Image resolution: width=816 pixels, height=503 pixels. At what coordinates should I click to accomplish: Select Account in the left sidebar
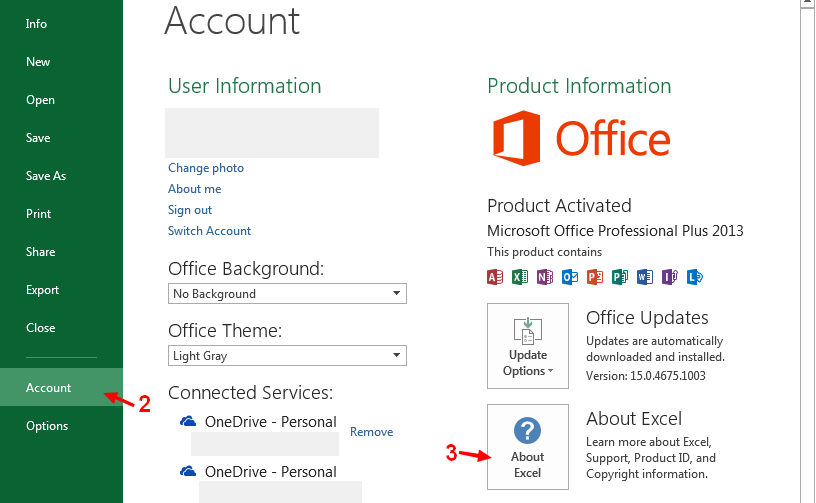[49, 388]
